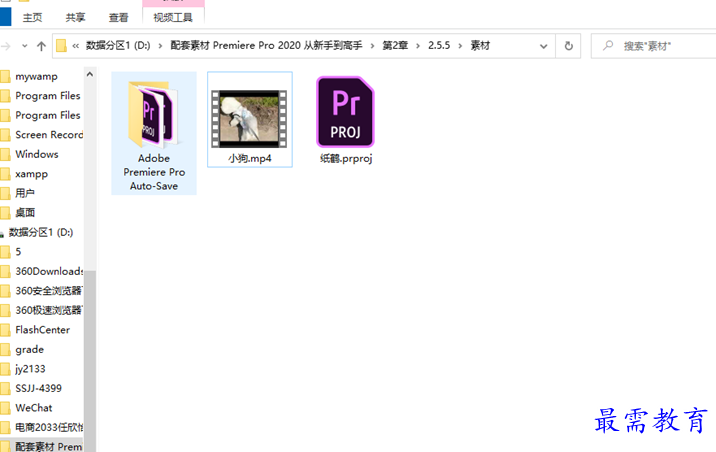Click the 搜索"素材" search field

click(654, 46)
